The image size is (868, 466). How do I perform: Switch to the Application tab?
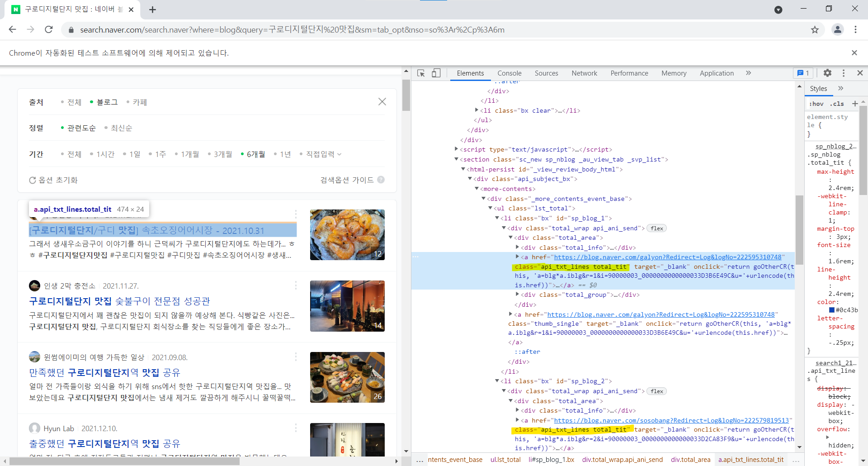[x=717, y=73]
